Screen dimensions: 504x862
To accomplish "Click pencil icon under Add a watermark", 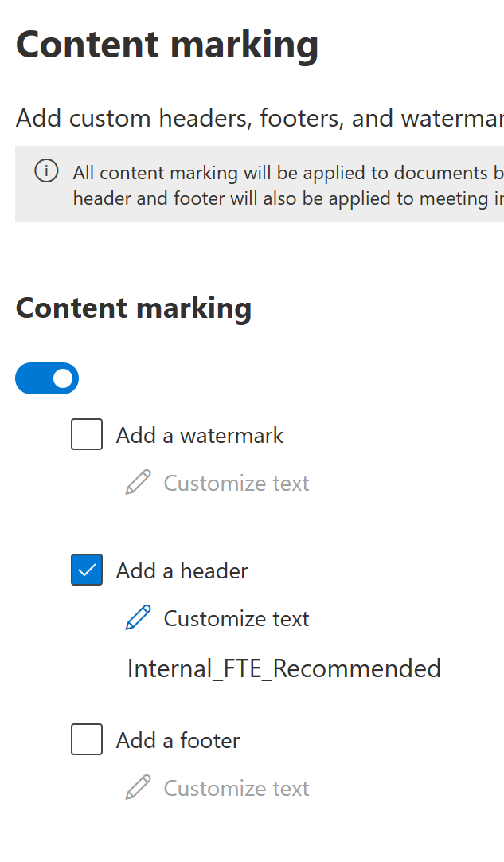I will (x=138, y=483).
